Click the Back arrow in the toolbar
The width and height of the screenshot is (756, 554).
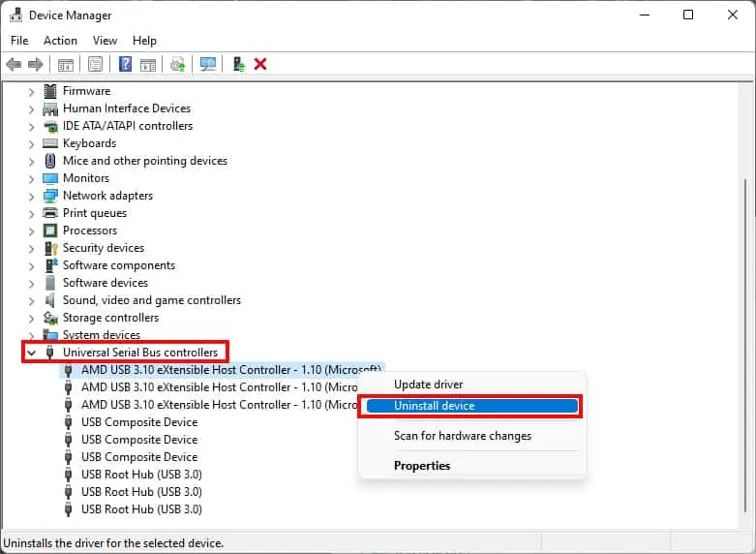pos(14,64)
